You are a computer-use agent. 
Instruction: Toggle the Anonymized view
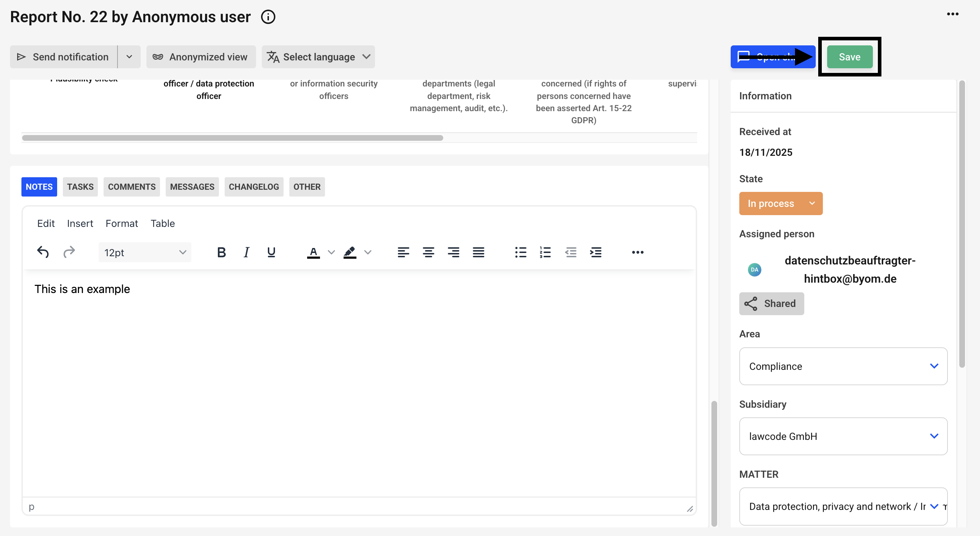[x=200, y=57]
